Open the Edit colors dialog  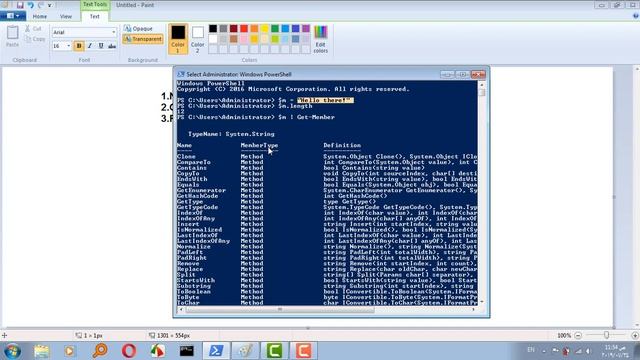pyautogui.click(x=321, y=39)
